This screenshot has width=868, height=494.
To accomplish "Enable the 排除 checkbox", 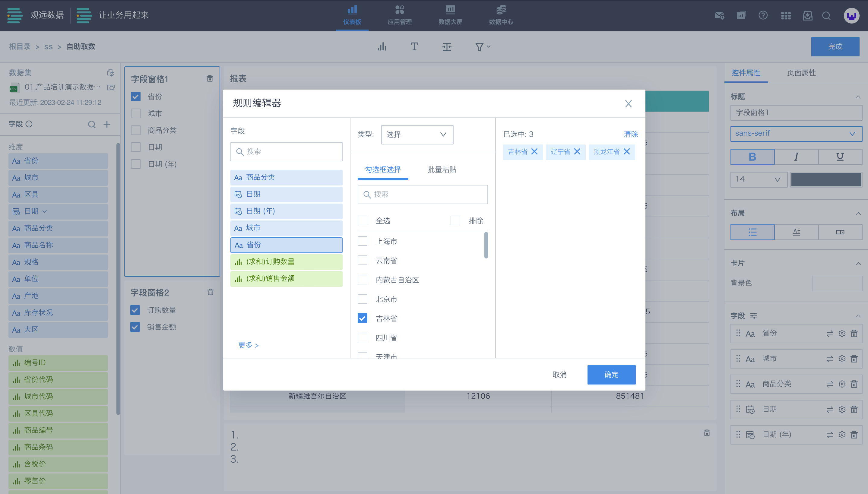I will click(455, 220).
